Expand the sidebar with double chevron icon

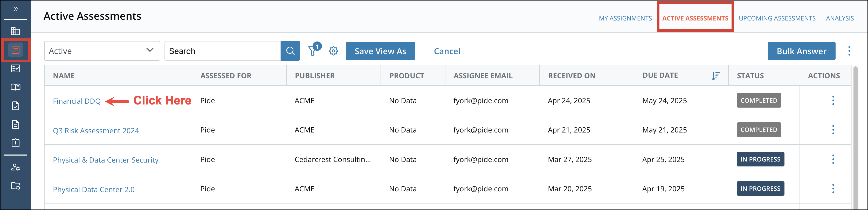tap(16, 9)
